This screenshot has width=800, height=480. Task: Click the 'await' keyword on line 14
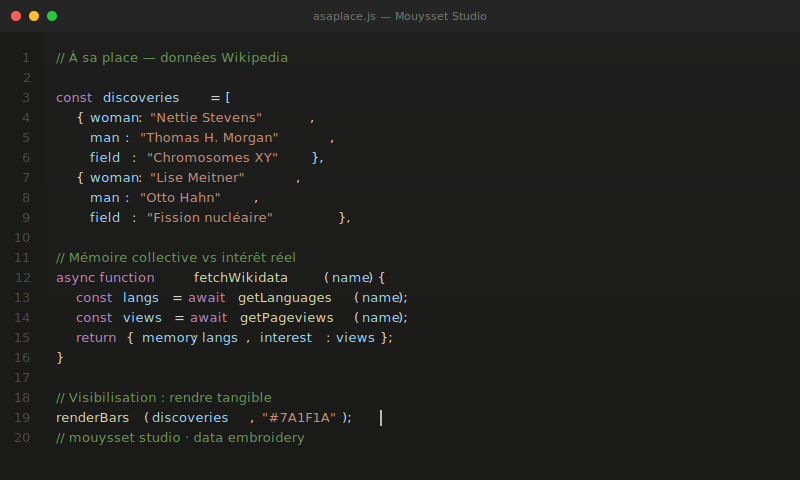(209, 318)
